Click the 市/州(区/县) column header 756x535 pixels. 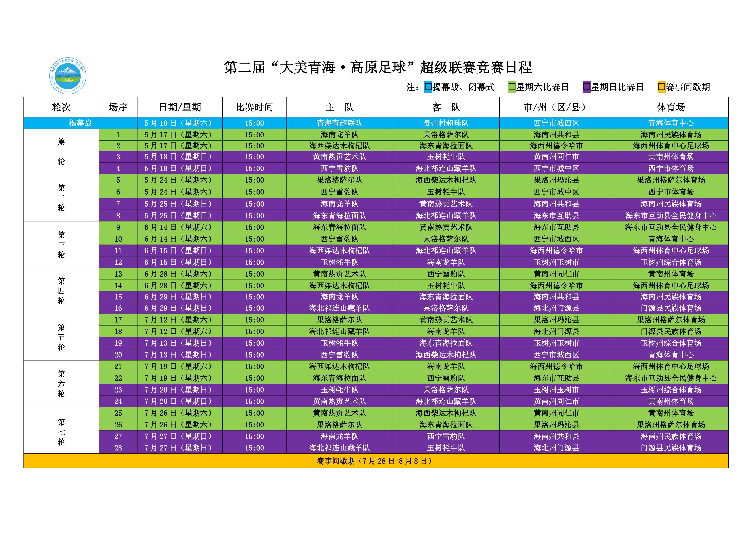point(556,107)
